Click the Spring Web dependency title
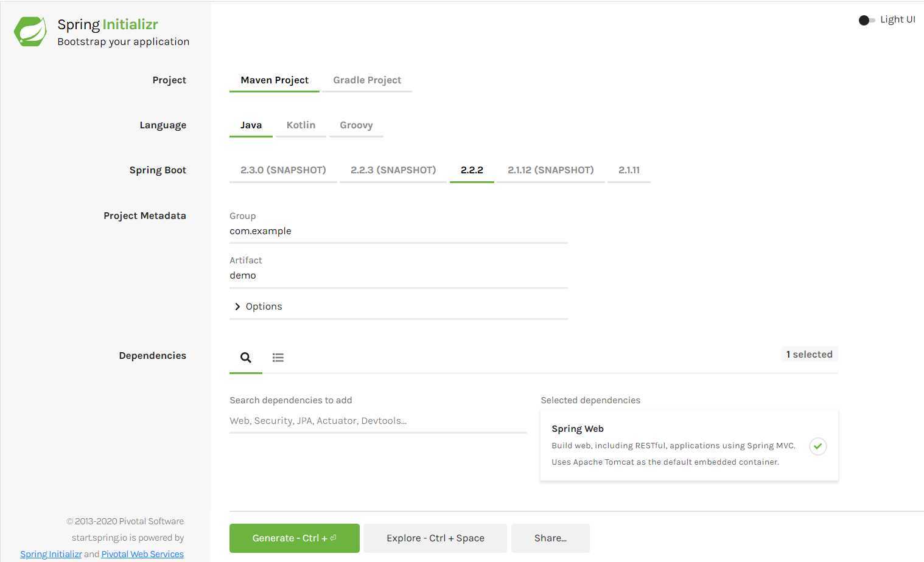 (578, 429)
